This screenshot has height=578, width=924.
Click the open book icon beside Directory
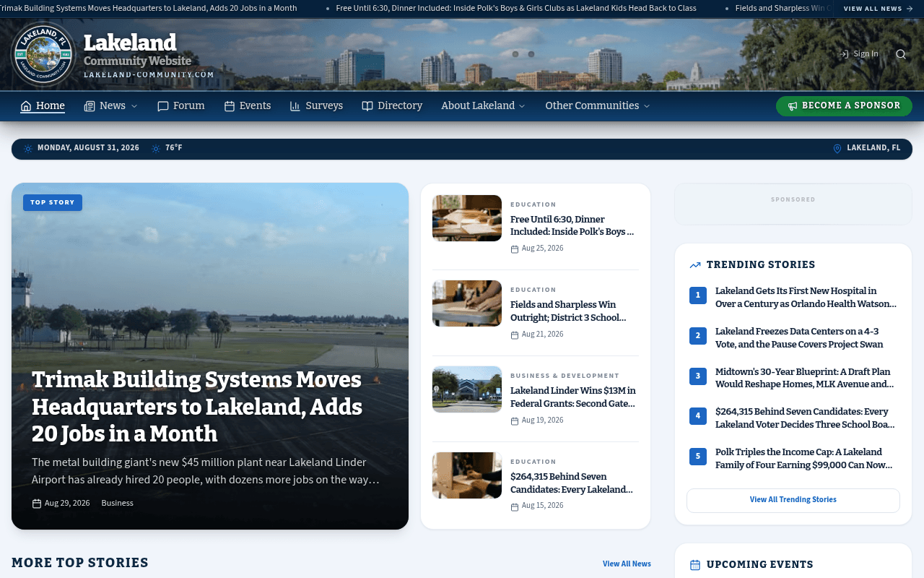367,106
